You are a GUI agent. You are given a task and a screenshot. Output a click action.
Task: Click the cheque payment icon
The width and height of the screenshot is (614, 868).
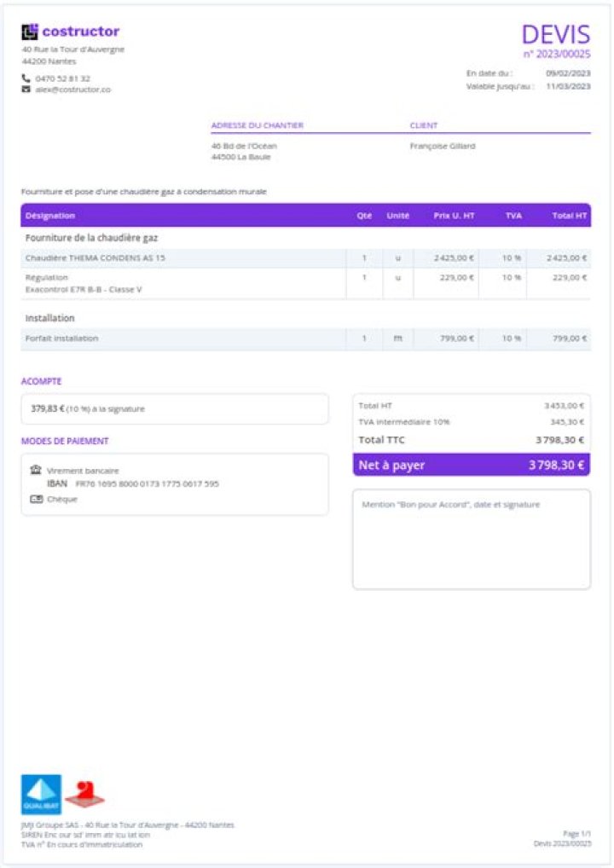coord(36,499)
